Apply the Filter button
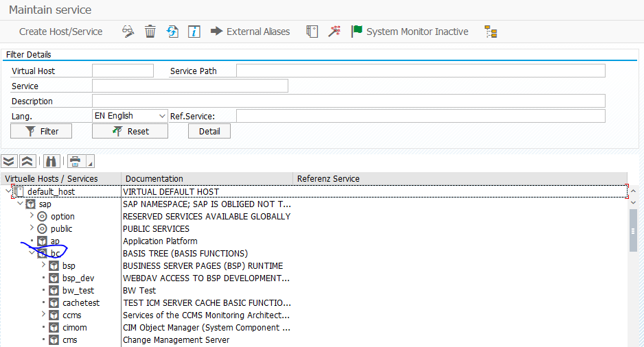The width and height of the screenshot is (644, 347). (41, 131)
